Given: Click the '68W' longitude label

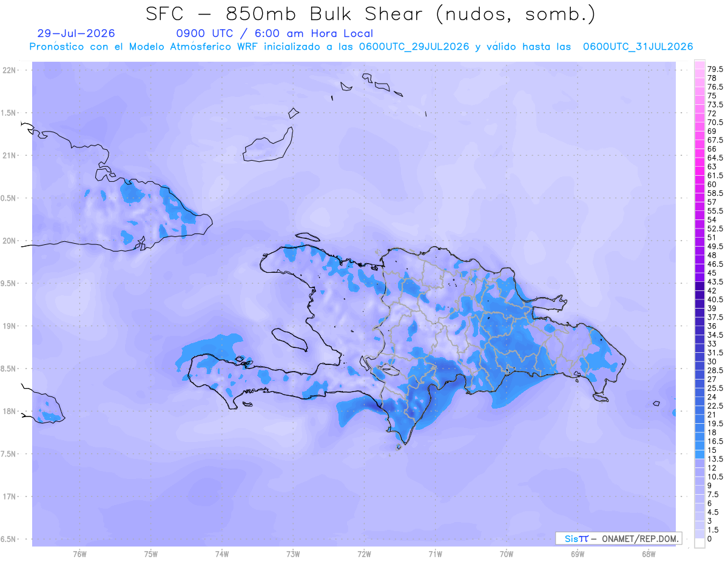Looking at the screenshot, I should (x=649, y=555).
